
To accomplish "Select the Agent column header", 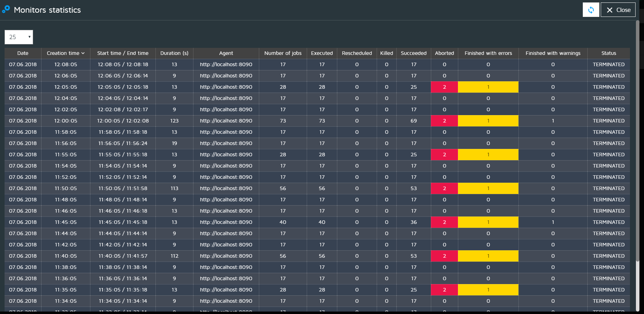I will point(226,53).
